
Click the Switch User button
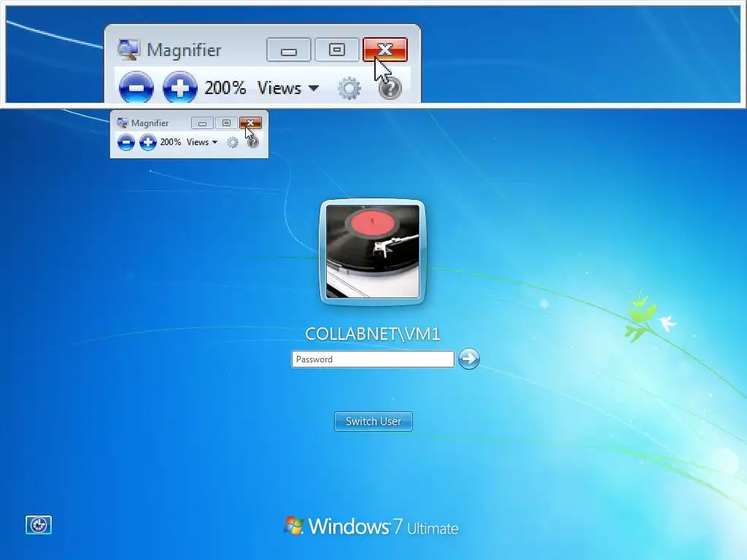coord(373,421)
